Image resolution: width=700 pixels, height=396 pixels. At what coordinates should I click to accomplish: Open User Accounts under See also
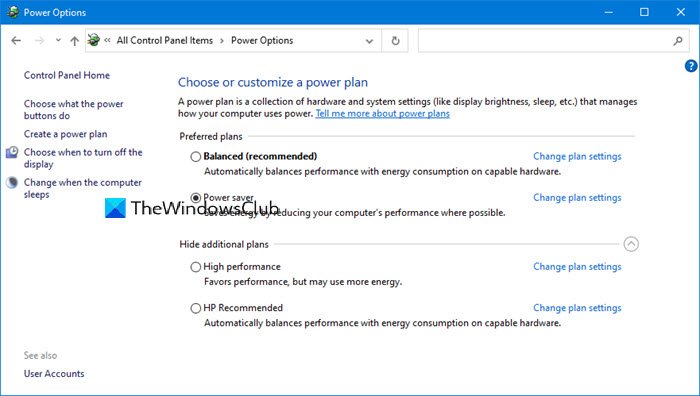point(54,374)
